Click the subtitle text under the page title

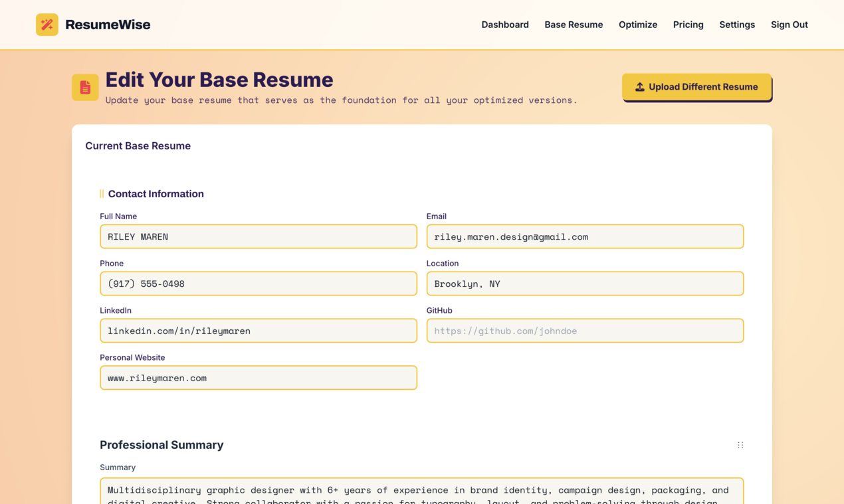(341, 100)
